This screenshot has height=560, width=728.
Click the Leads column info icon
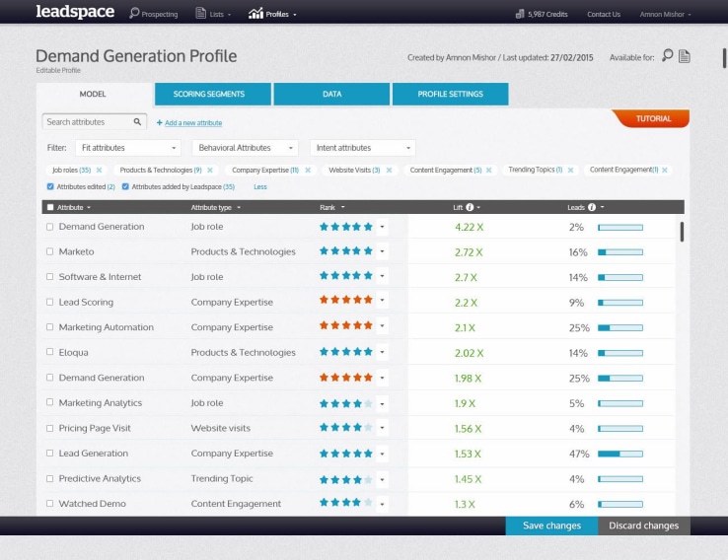(592, 207)
